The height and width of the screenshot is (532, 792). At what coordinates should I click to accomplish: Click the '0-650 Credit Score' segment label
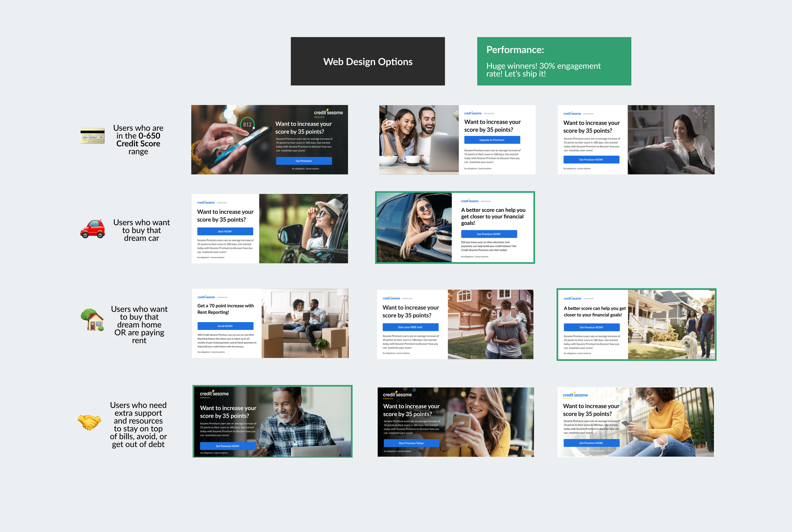click(138, 139)
